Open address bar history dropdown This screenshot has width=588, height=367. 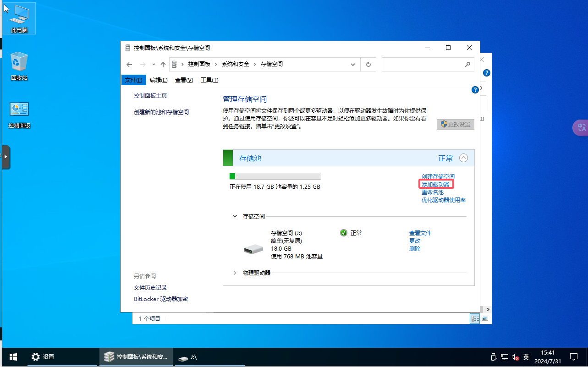point(352,65)
